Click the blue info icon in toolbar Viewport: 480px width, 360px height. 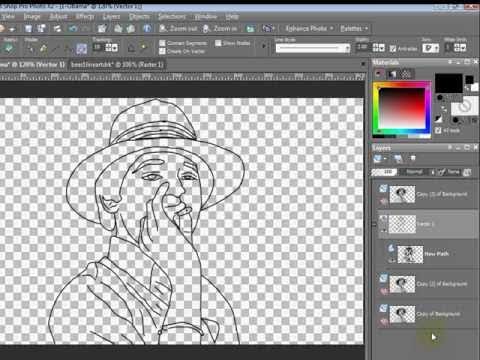pos(147,29)
